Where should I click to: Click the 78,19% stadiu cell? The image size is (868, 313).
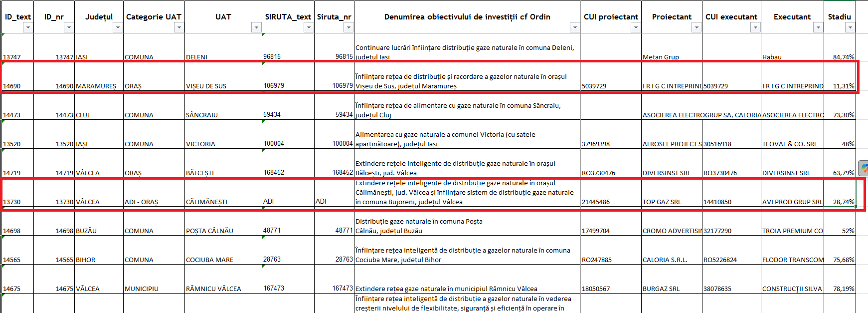tap(840, 279)
